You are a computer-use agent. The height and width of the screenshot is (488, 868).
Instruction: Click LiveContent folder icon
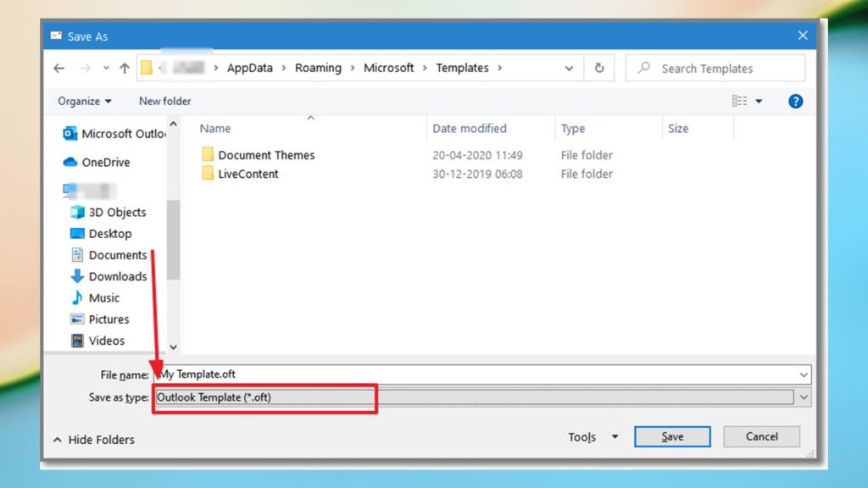[208, 173]
